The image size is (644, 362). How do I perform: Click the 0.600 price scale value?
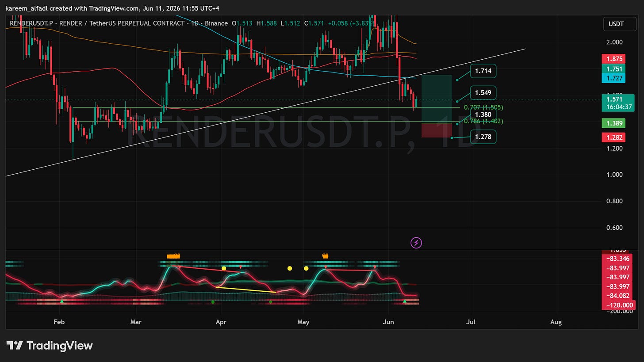pyautogui.click(x=614, y=228)
